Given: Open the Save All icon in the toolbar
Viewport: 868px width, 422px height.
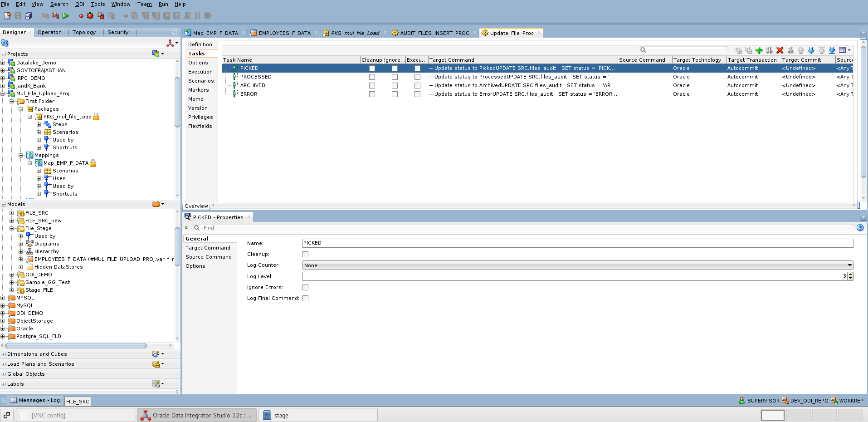Looking at the screenshot, I should [x=29, y=15].
